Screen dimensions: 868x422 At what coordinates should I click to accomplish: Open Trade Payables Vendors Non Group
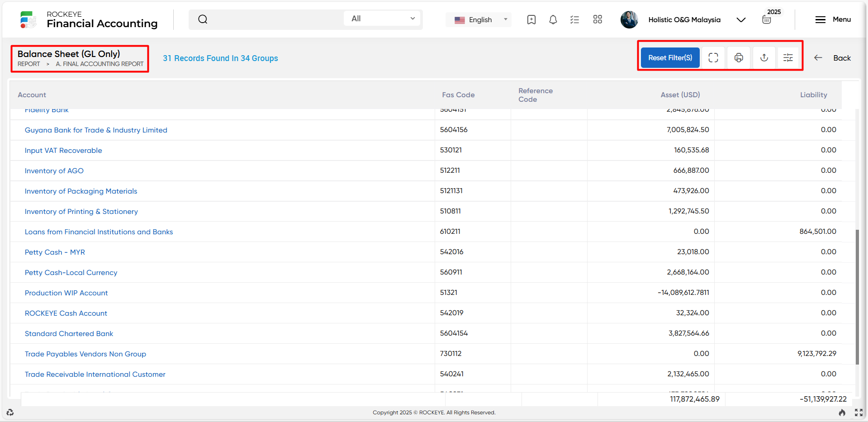[85, 354]
